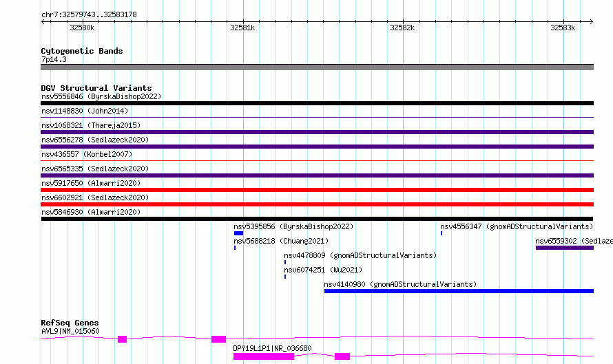
Task: Click the nsv4478809 (gnomADStructuralVariants) label
Action: [360, 255]
